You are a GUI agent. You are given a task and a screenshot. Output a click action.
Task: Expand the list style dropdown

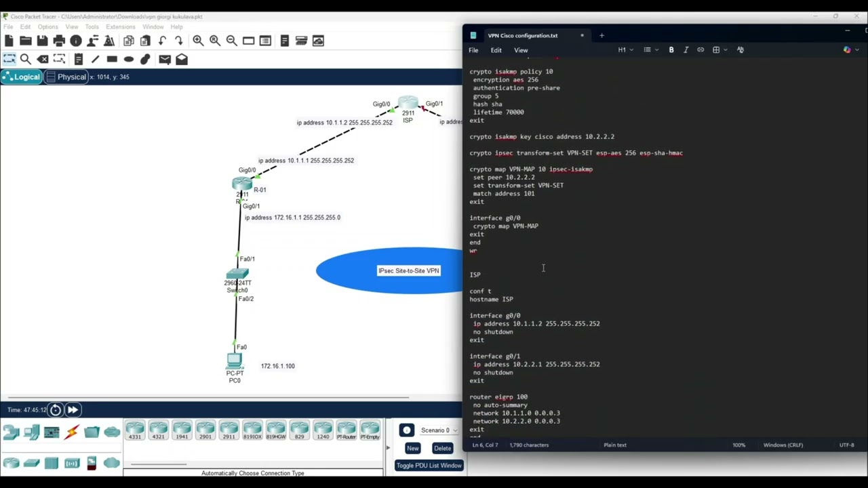(651, 49)
